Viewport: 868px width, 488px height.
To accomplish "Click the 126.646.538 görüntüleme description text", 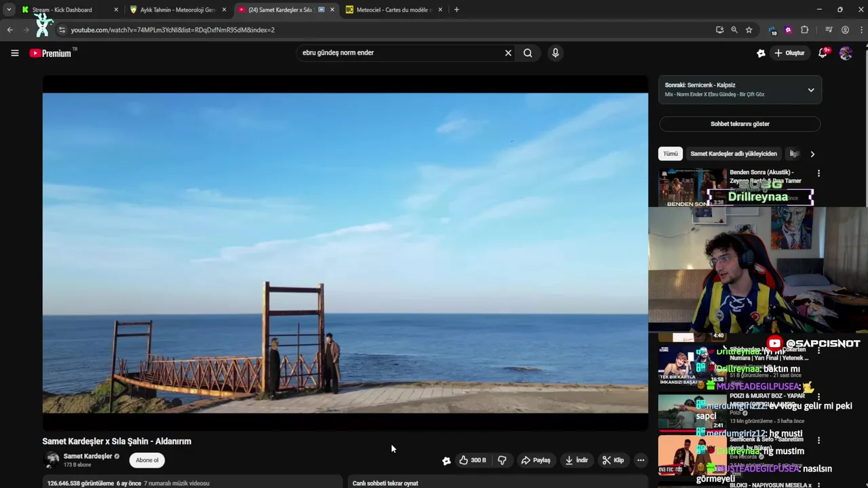I will tap(128, 483).
